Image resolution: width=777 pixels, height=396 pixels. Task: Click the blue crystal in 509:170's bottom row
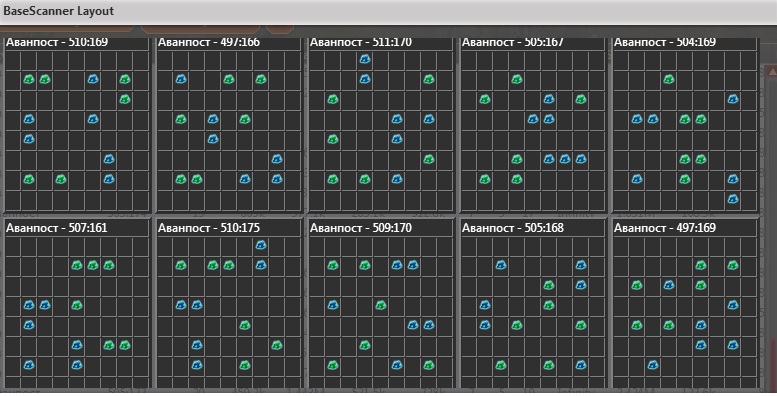coord(397,365)
